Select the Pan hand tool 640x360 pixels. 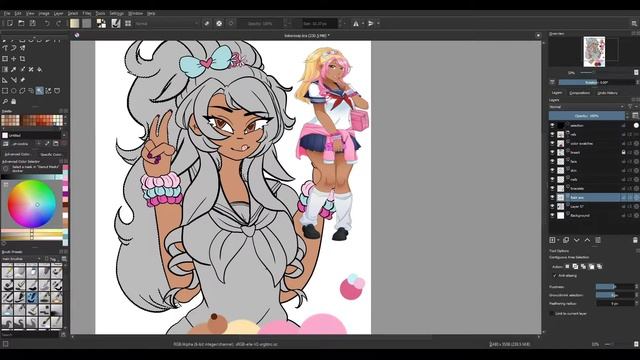coord(13,101)
